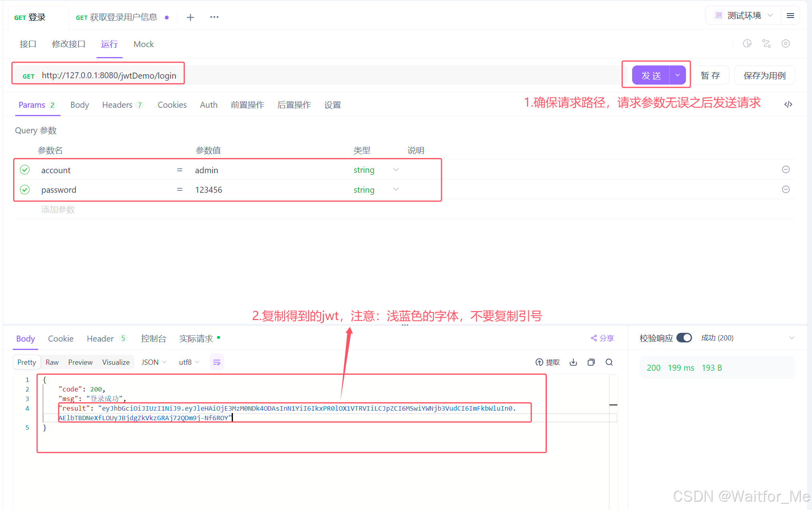
Task: Open the Headers tab
Action: pos(122,105)
